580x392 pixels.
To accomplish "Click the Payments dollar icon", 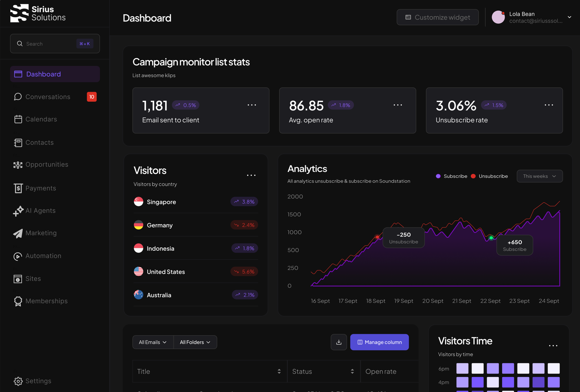I will pos(18,188).
